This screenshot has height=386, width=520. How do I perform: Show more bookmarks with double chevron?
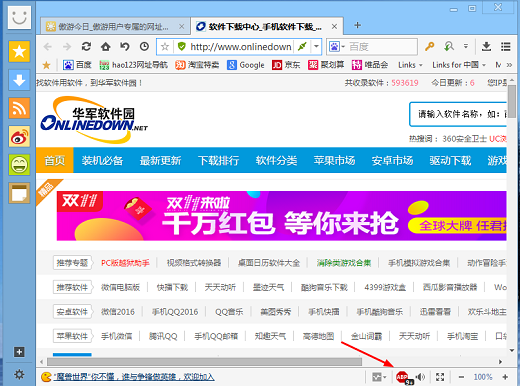pyautogui.click(x=509, y=65)
